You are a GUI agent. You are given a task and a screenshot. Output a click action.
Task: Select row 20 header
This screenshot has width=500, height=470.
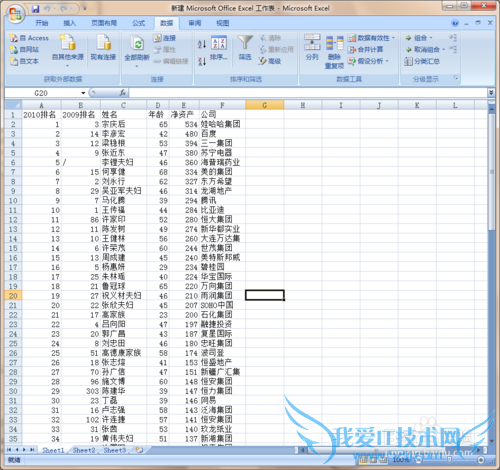tap(13, 296)
